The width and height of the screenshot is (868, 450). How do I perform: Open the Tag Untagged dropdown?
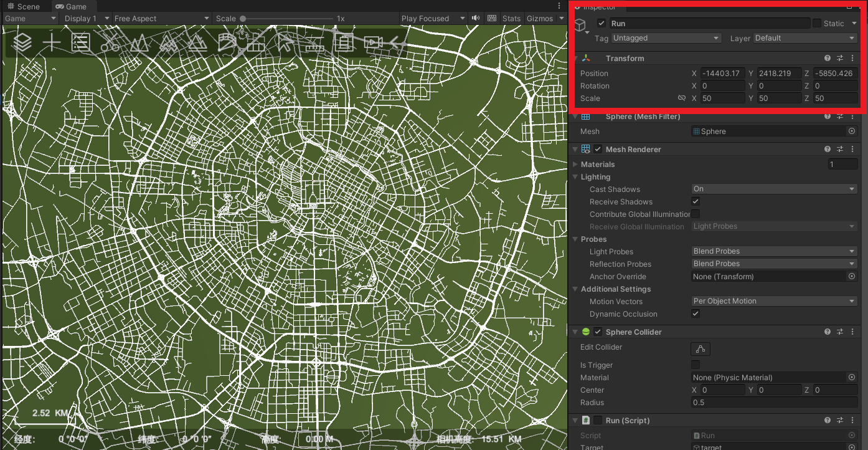click(666, 38)
